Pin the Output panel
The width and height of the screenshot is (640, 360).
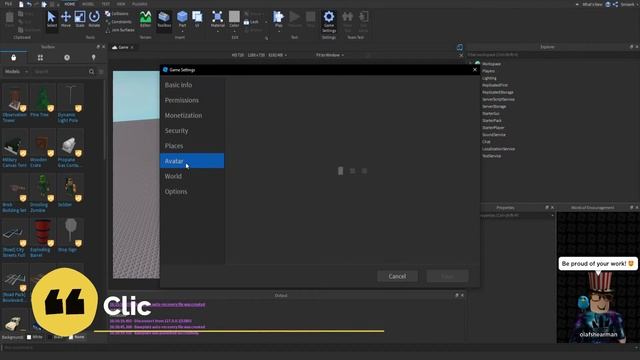pos(457,295)
